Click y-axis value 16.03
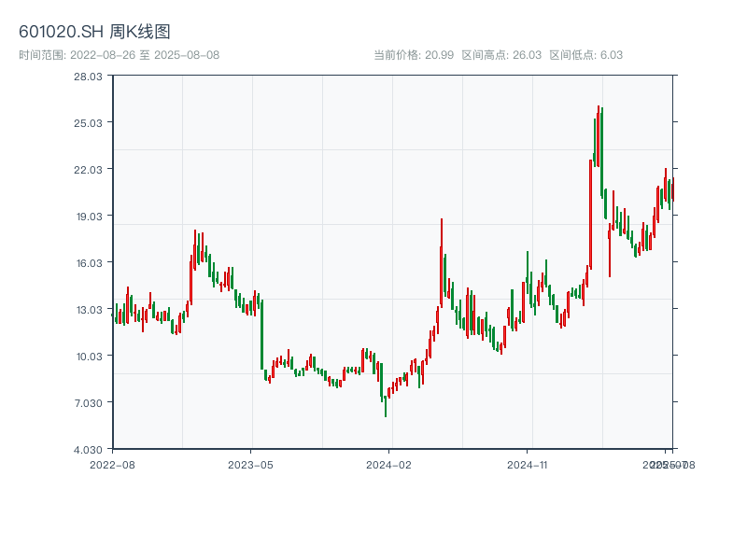This screenshot has width=747, height=560. (89, 263)
